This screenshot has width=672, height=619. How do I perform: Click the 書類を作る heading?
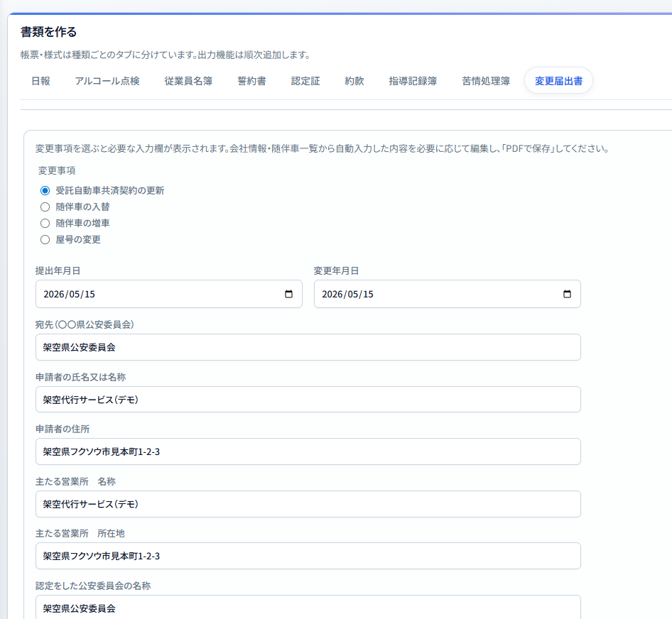(x=49, y=32)
